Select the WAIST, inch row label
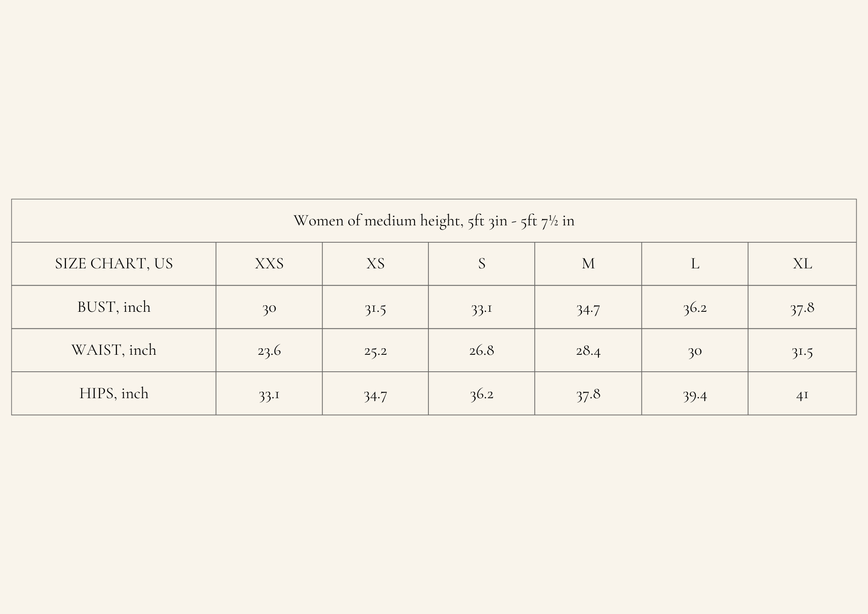 (114, 350)
